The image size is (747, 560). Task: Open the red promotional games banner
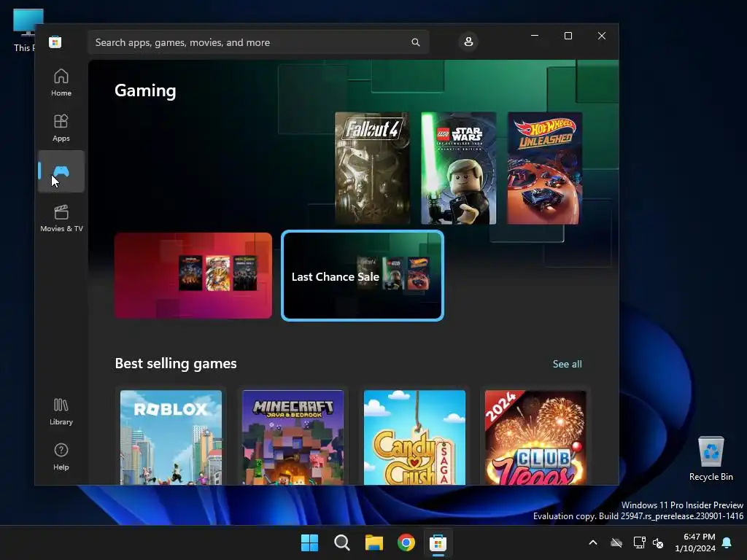193,276
